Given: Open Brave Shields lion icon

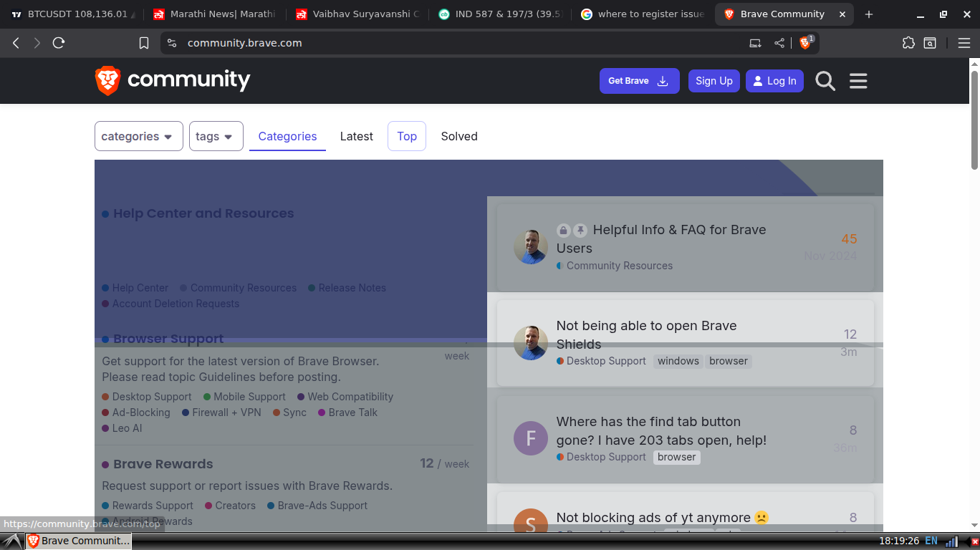Looking at the screenshot, I should coord(806,42).
